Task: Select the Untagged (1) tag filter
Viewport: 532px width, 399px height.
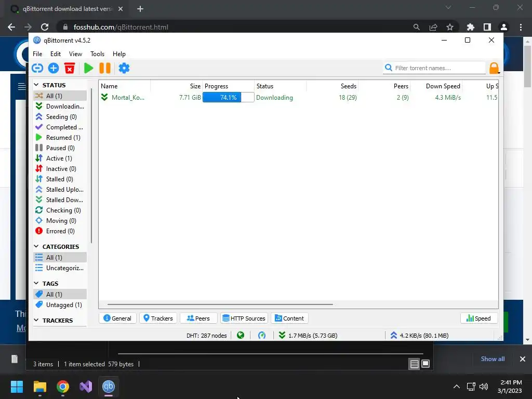Action: [x=60, y=304]
